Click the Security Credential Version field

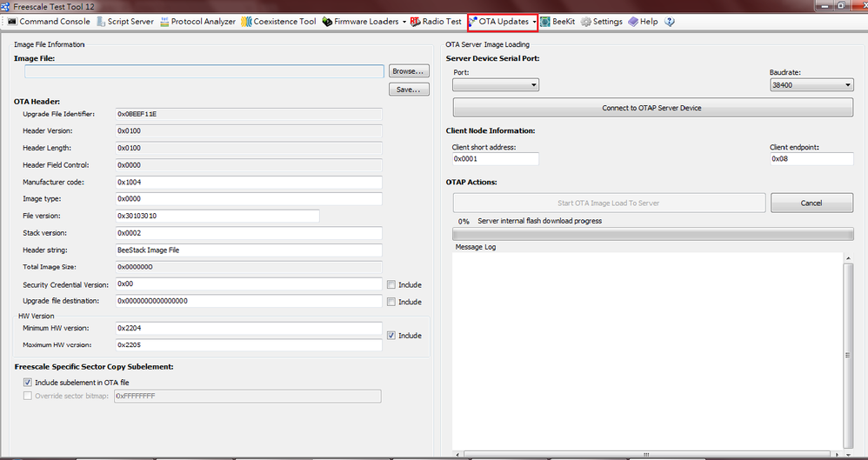[249, 284]
